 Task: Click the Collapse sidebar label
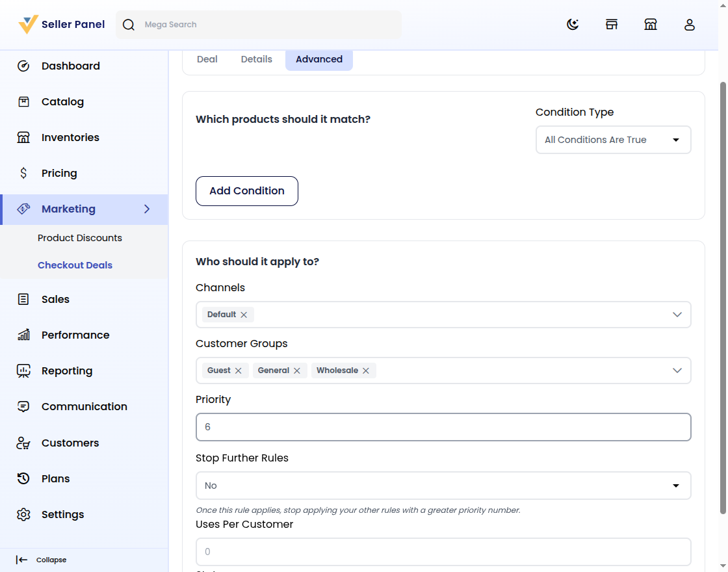tap(51, 560)
